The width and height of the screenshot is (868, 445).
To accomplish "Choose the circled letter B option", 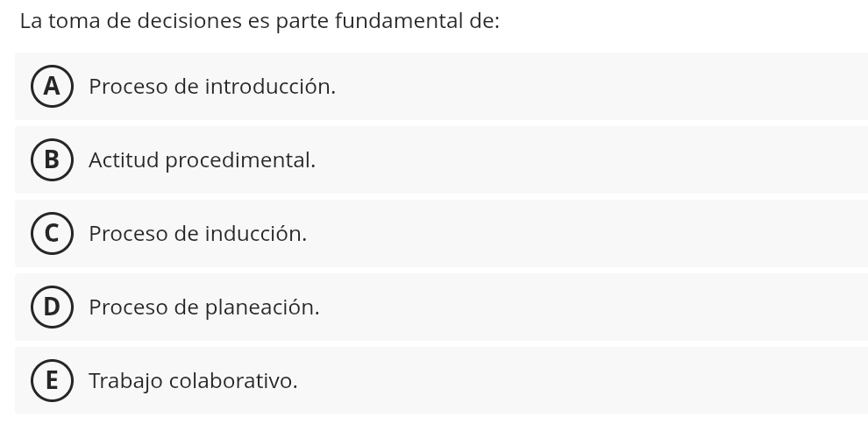I will tap(52, 160).
